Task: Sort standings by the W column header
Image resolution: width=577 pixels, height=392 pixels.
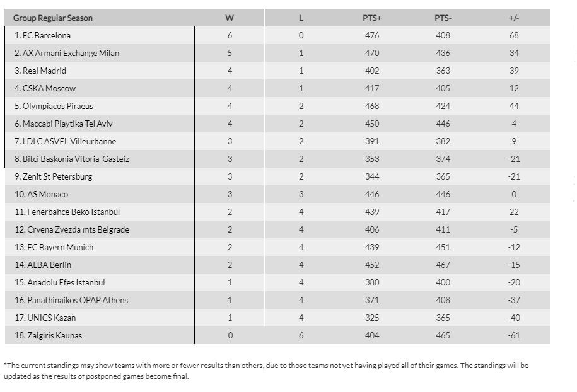Action: (230, 18)
